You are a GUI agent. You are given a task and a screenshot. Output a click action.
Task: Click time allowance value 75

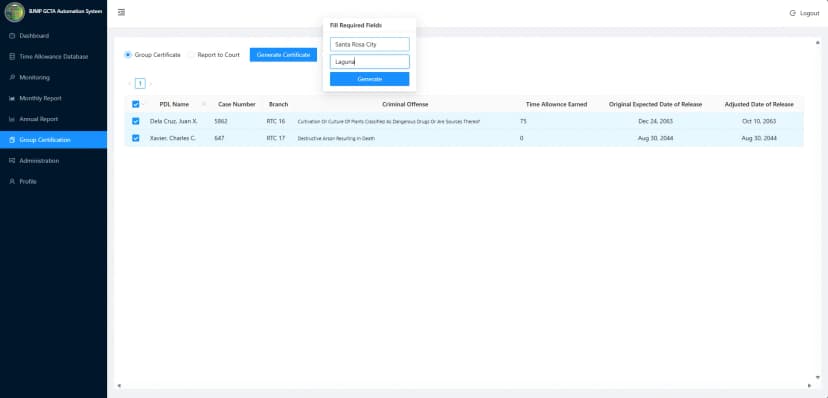point(523,121)
